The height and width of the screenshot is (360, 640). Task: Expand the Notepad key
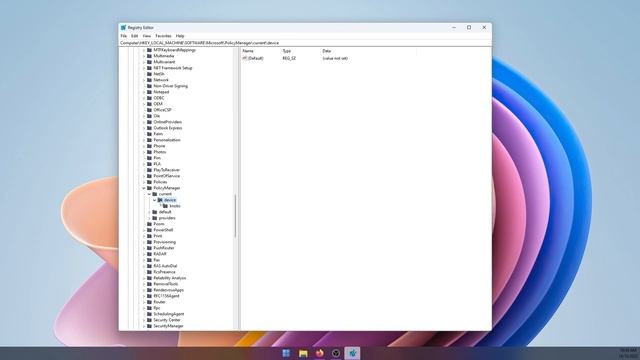(x=144, y=92)
